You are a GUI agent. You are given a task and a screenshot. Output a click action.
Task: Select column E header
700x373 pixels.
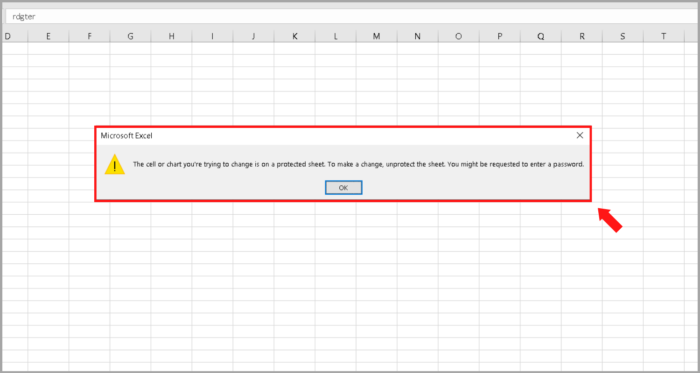pos(48,37)
